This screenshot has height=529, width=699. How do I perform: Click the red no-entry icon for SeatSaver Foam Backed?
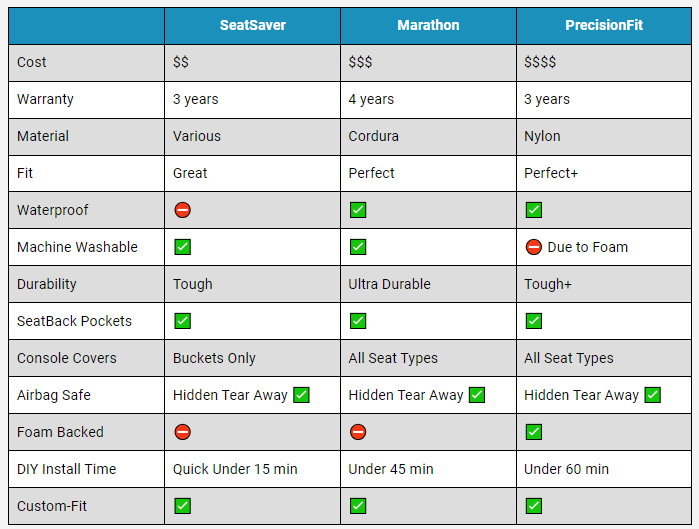182,432
